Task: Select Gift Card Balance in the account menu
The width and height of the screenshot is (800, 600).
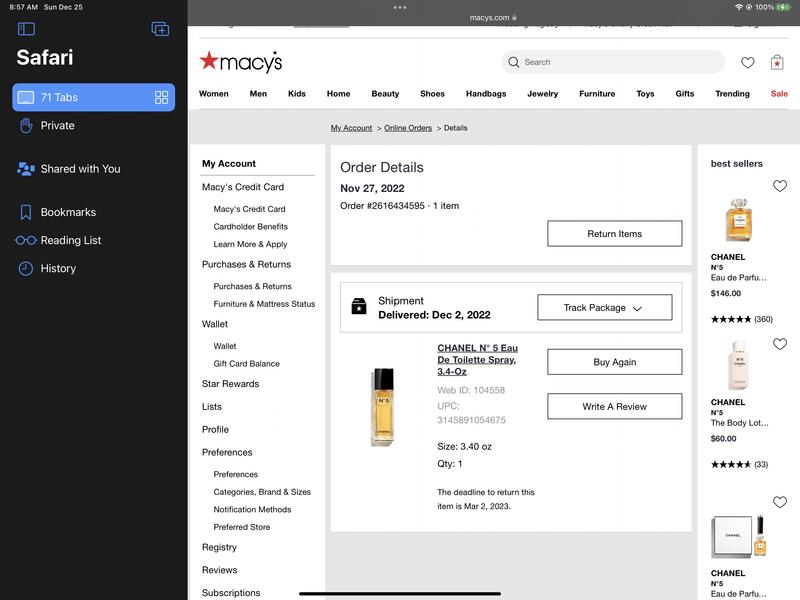Action: point(246,364)
